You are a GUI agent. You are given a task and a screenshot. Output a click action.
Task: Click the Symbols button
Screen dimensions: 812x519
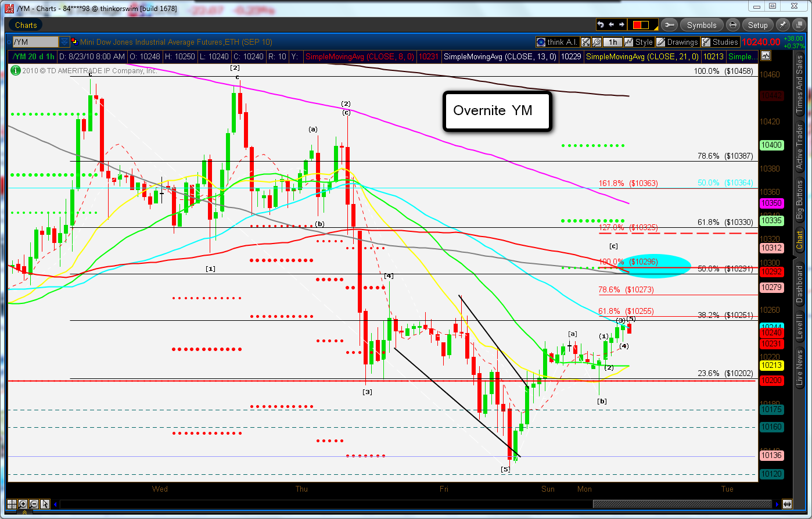(701, 25)
